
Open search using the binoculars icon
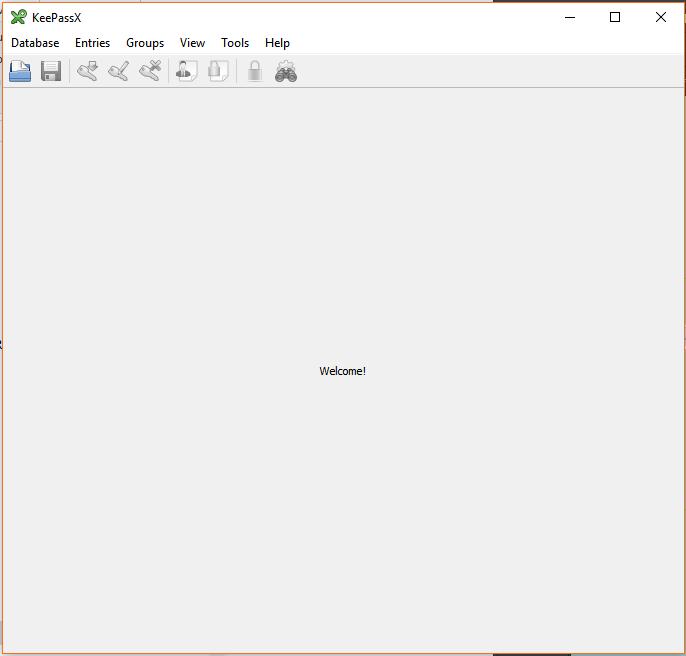(x=286, y=71)
